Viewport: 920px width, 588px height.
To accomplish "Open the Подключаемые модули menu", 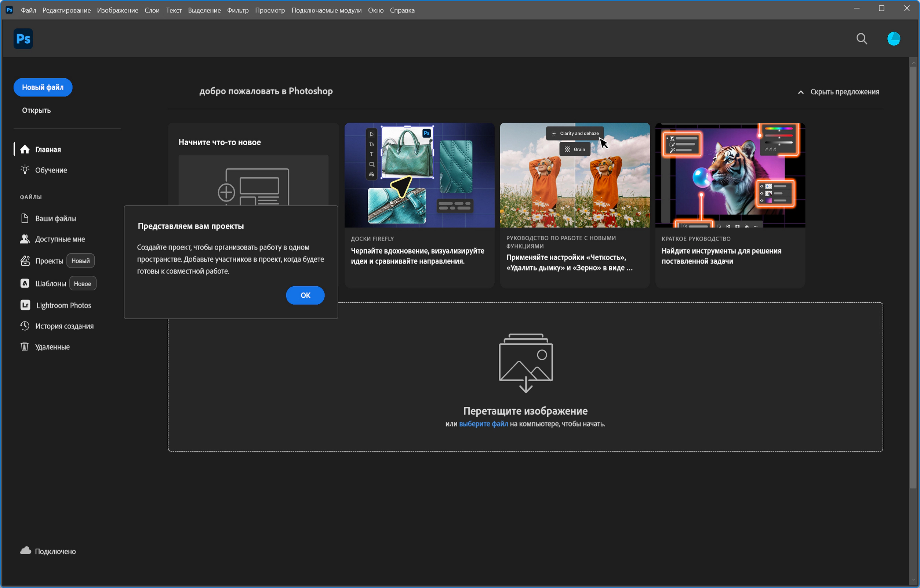I will (326, 10).
